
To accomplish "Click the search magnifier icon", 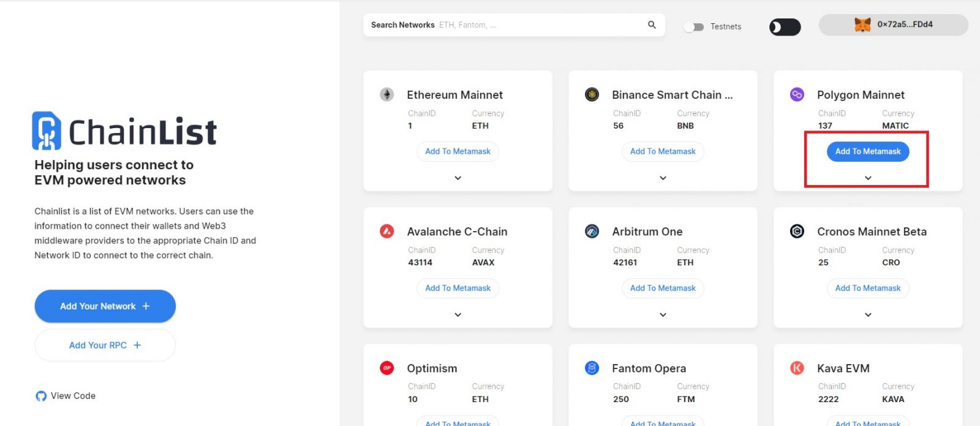I will [652, 25].
